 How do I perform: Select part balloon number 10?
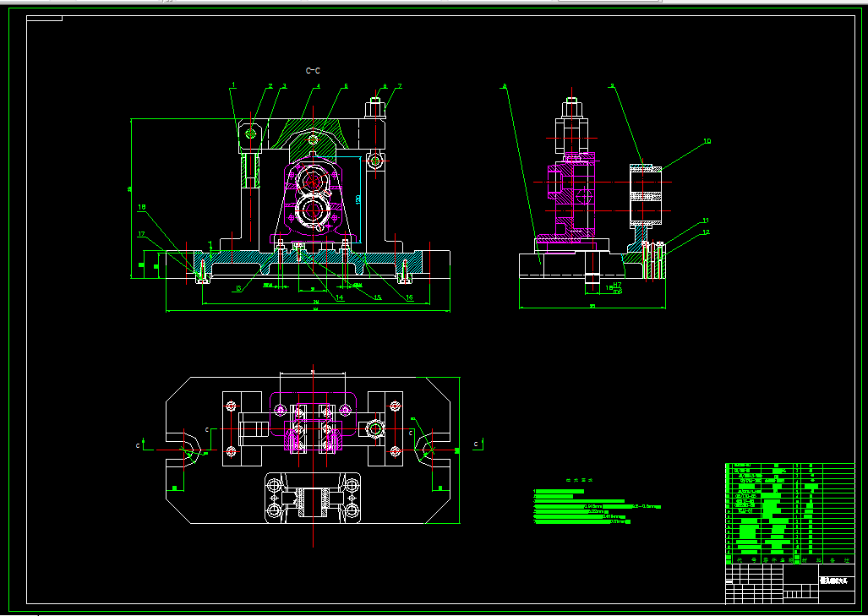(707, 141)
